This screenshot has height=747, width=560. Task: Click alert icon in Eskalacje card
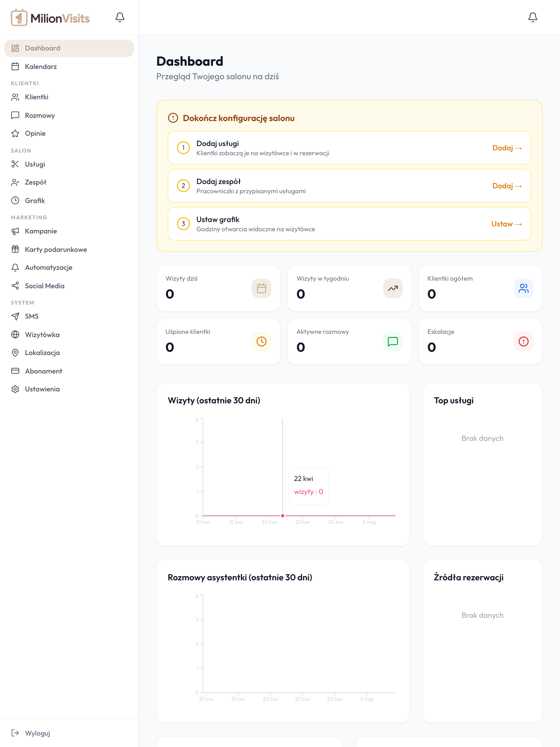[x=524, y=341]
